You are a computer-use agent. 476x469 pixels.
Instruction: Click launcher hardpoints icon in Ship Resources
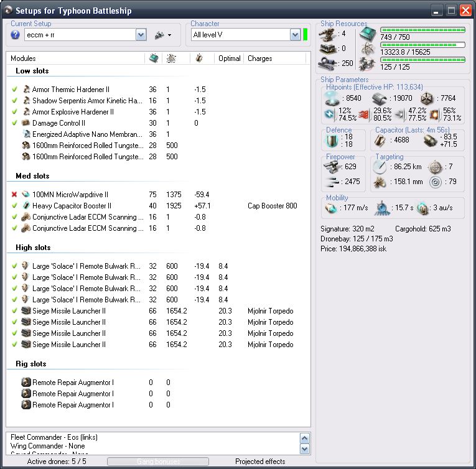tap(327, 49)
